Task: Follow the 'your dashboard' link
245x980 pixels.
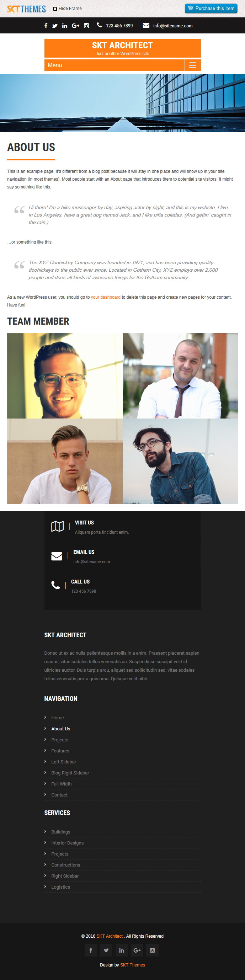Action: click(x=105, y=297)
